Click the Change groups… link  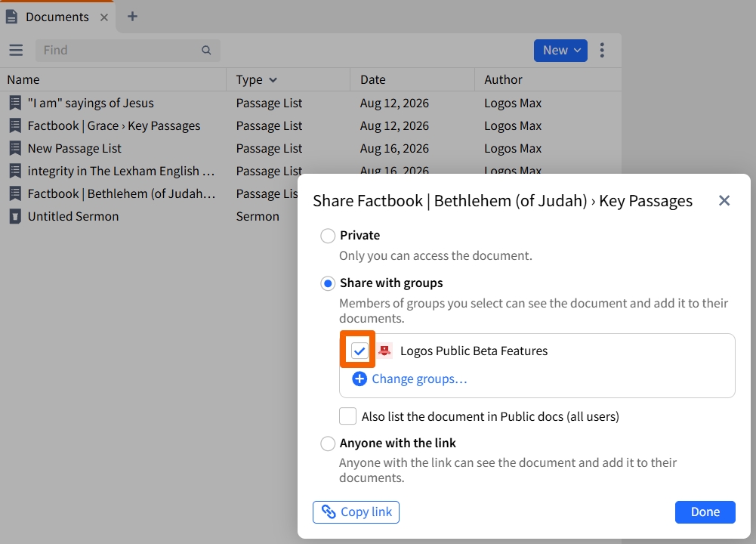click(x=419, y=379)
